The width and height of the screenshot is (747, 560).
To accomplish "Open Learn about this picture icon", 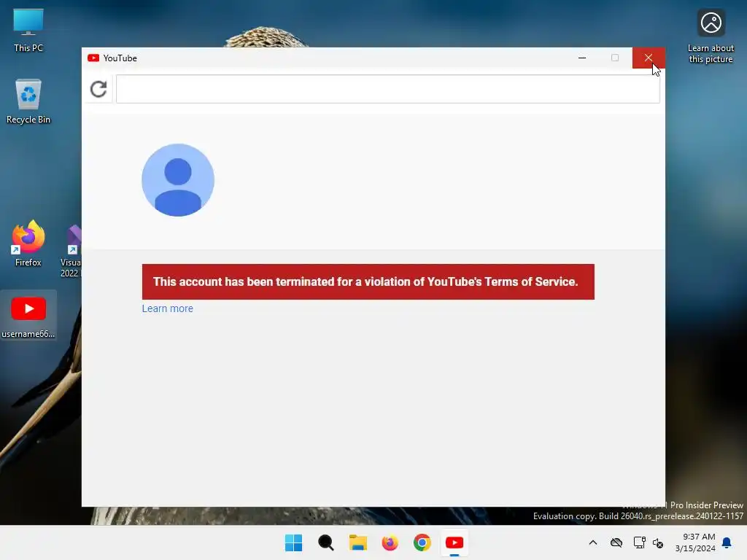I will click(711, 36).
